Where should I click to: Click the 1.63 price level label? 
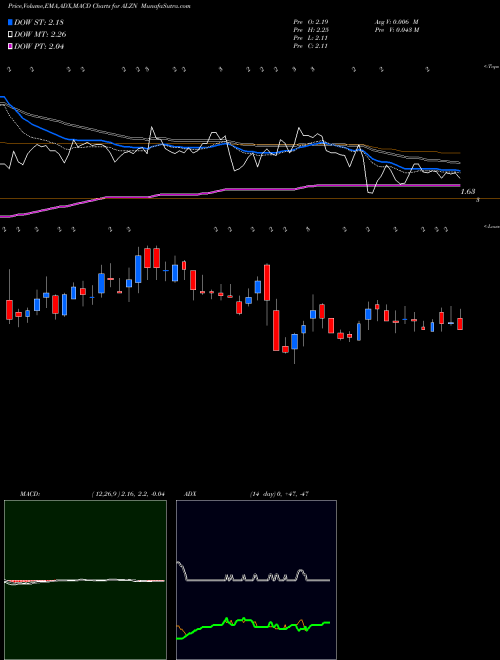(x=468, y=192)
